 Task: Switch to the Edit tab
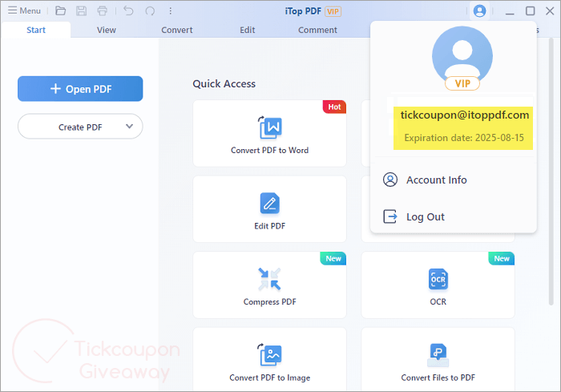247,30
